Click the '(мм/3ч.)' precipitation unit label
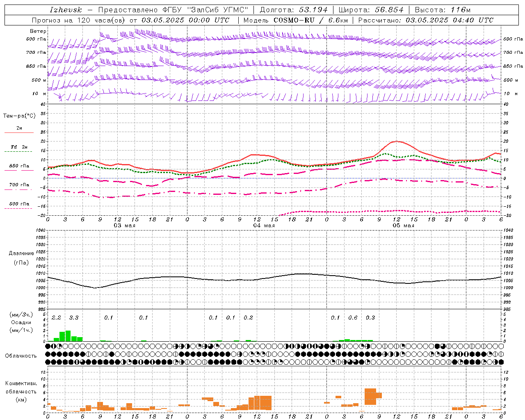Screen dimensions: 525x420 click(x=21, y=315)
